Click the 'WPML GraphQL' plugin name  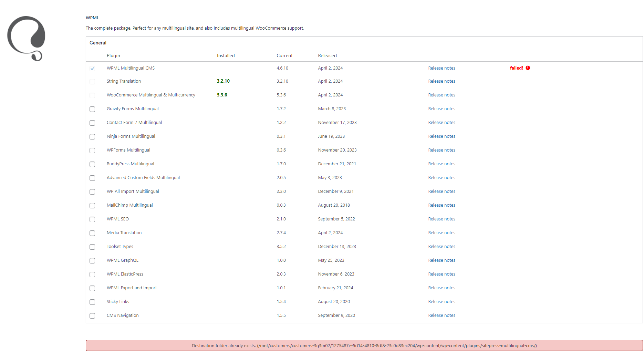[x=122, y=260]
